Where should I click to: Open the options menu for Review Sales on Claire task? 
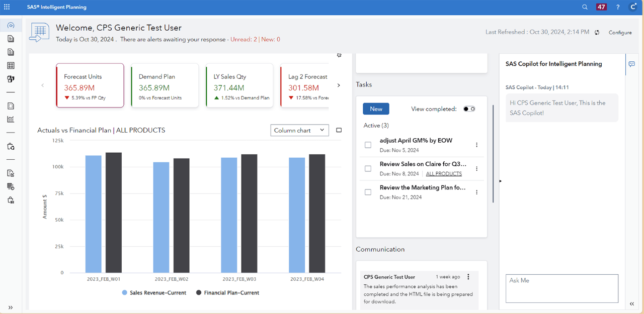(476, 168)
